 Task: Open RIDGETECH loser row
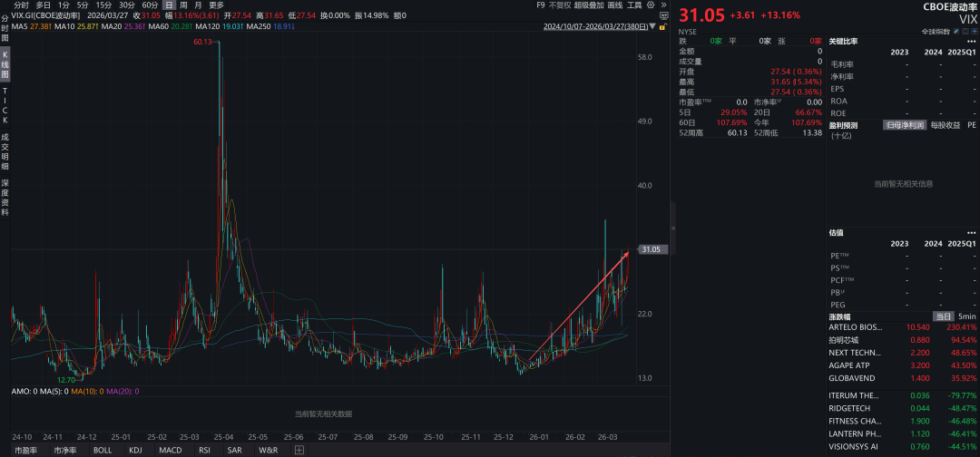903,408
